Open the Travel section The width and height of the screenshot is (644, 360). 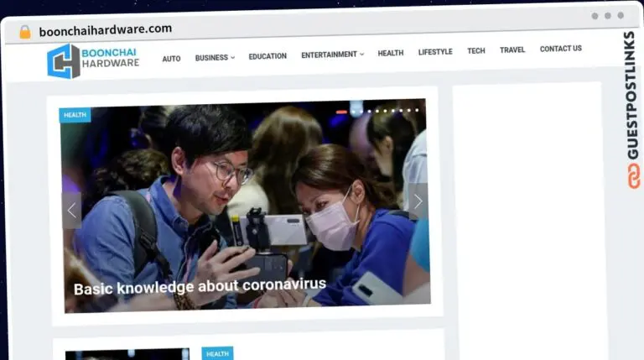(512, 50)
